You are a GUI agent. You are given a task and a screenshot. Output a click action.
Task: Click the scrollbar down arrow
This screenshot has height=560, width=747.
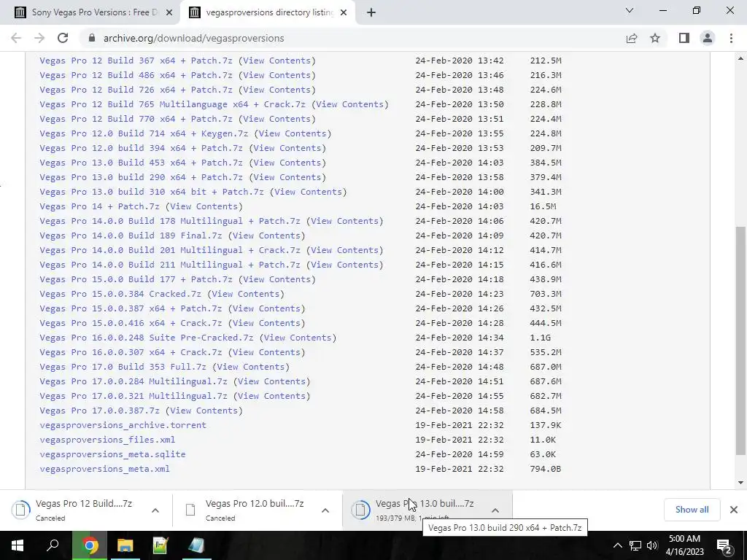click(x=740, y=483)
